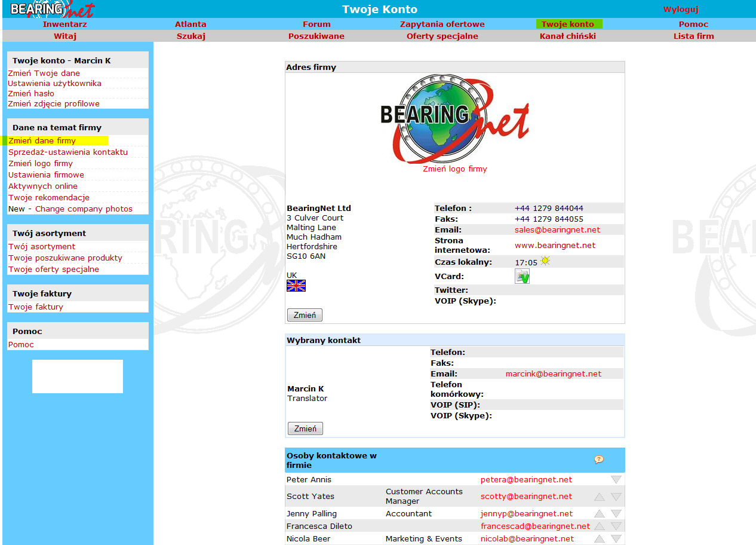This screenshot has width=756, height=545.
Task: Open the VCard download icon
Action: pyautogui.click(x=522, y=276)
